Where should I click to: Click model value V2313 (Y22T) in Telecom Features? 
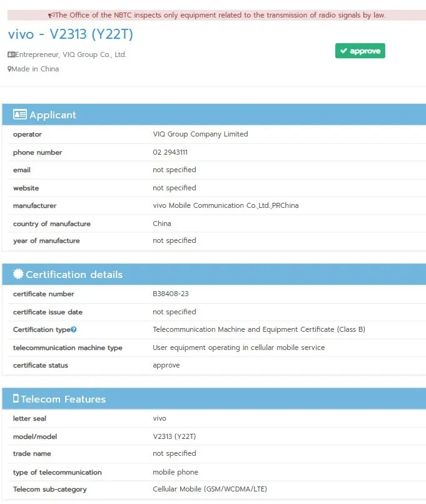tap(174, 436)
